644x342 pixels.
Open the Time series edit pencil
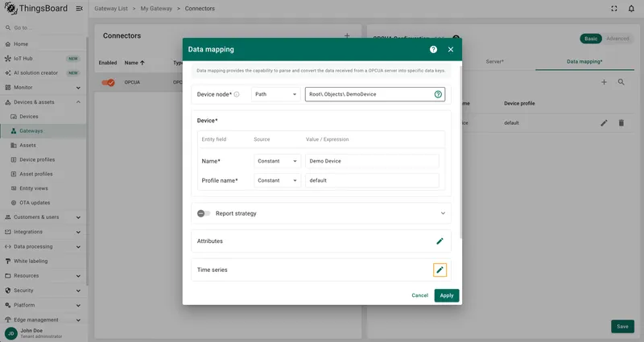[x=440, y=270]
